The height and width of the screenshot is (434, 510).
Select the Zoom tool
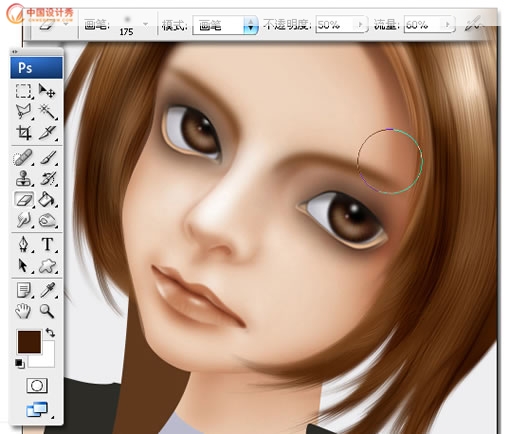pos(47,311)
